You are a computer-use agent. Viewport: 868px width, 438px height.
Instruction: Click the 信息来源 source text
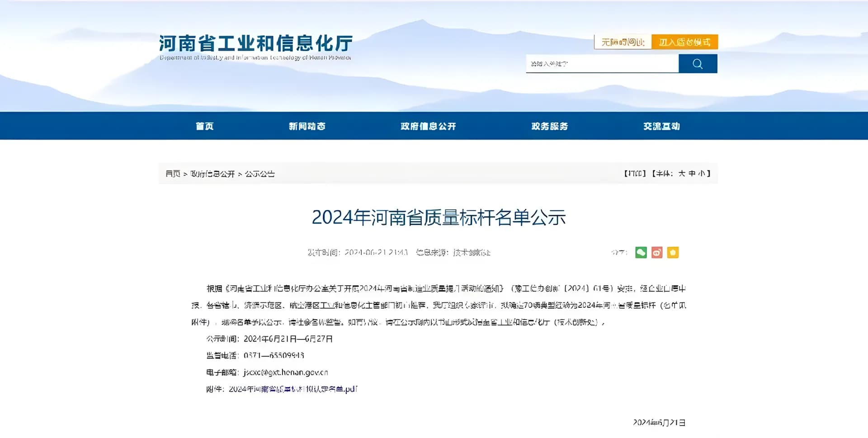(453, 252)
